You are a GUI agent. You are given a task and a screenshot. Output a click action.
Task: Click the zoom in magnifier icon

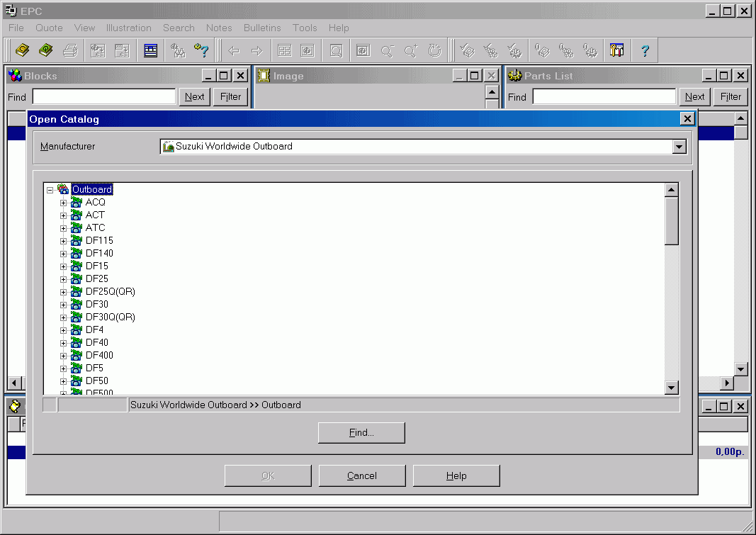tap(411, 50)
